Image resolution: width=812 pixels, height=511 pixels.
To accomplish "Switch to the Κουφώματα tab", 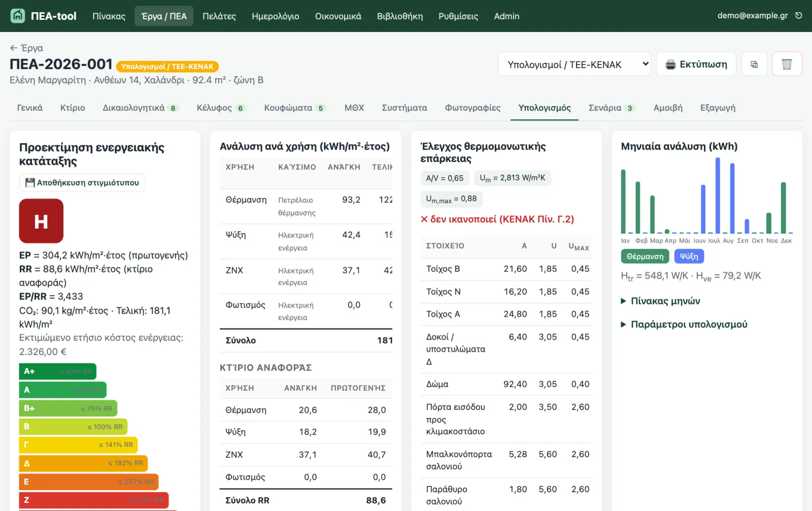I will click(295, 108).
